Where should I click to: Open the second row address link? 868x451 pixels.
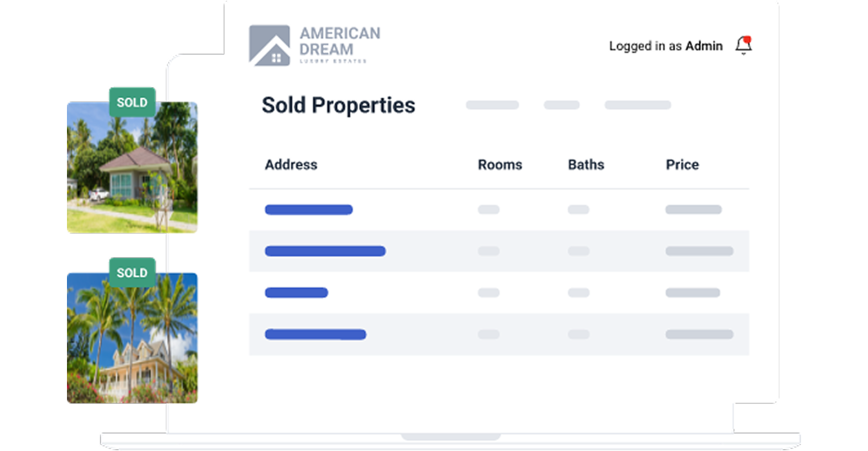click(325, 251)
